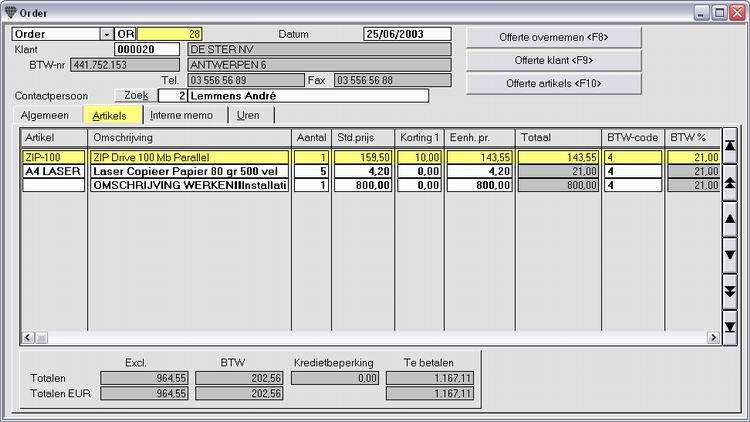The height and width of the screenshot is (422, 750).
Task: Click the Klant number field 000020
Action: coord(147,49)
